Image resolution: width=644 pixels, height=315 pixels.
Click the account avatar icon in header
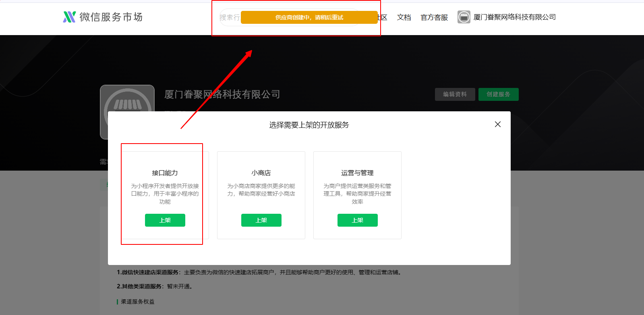tap(464, 17)
